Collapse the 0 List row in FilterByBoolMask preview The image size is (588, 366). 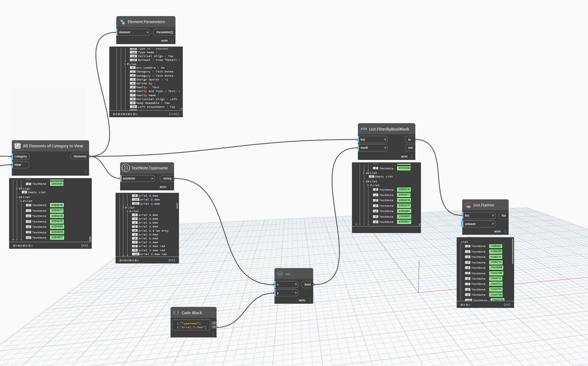(x=368, y=185)
